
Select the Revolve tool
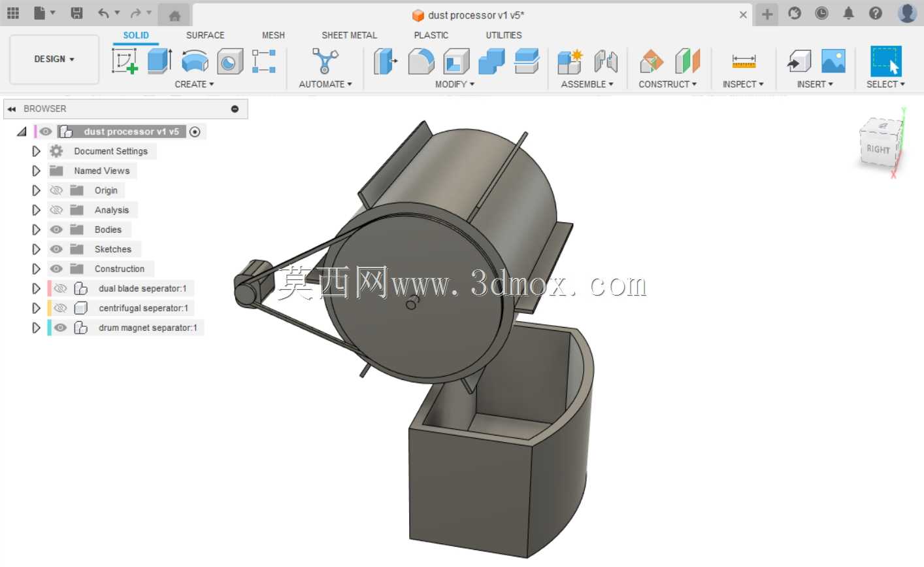pyautogui.click(x=195, y=61)
